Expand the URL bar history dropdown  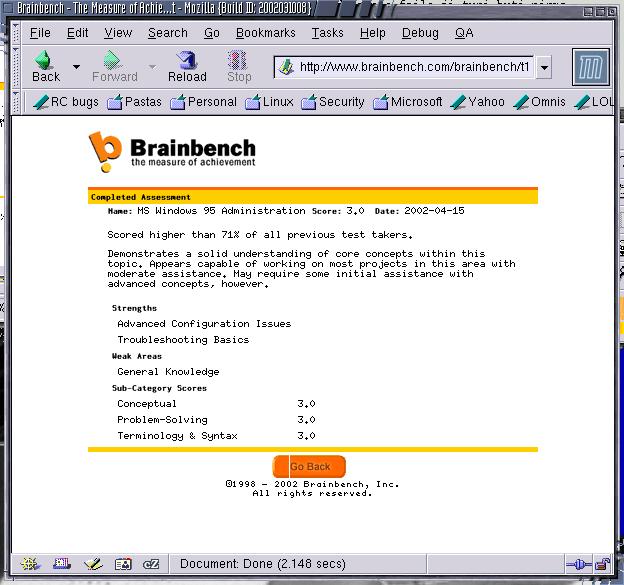544,67
